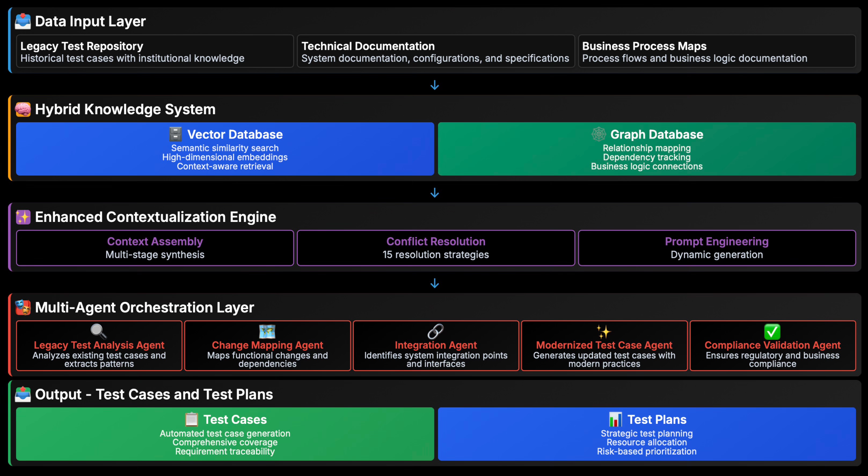Image resolution: width=868 pixels, height=476 pixels.
Task: Click the Enhanced Contextualization Engine heading
Action: 155,217
